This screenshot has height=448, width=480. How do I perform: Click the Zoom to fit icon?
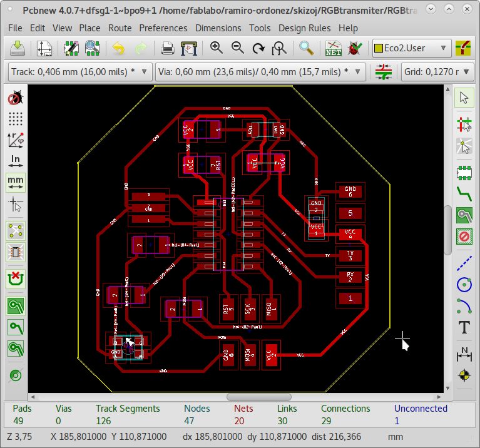[279, 48]
